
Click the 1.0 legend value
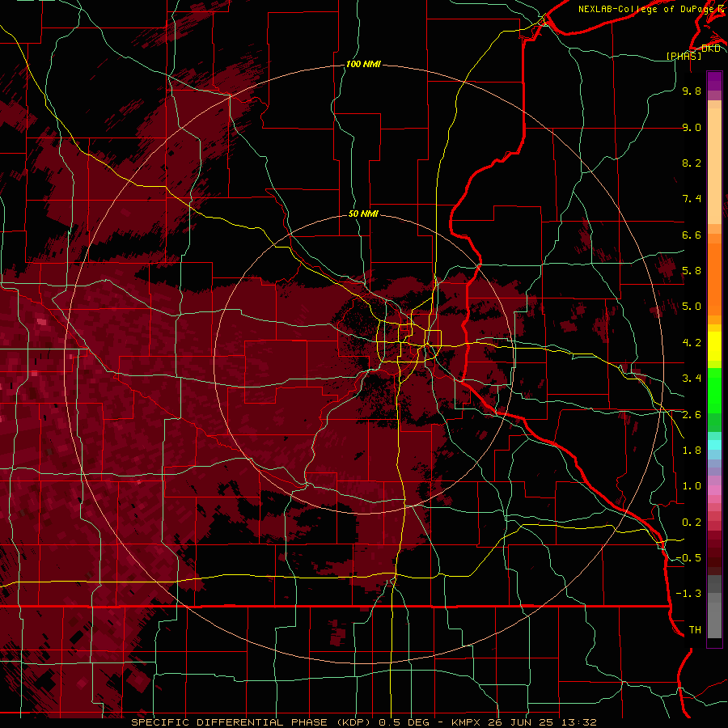[692, 486]
